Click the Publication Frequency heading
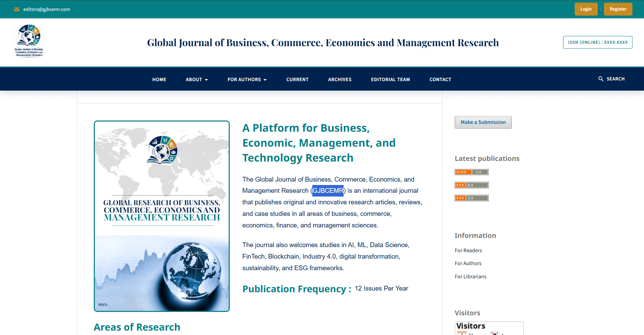The width and height of the screenshot is (644, 335). click(297, 289)
